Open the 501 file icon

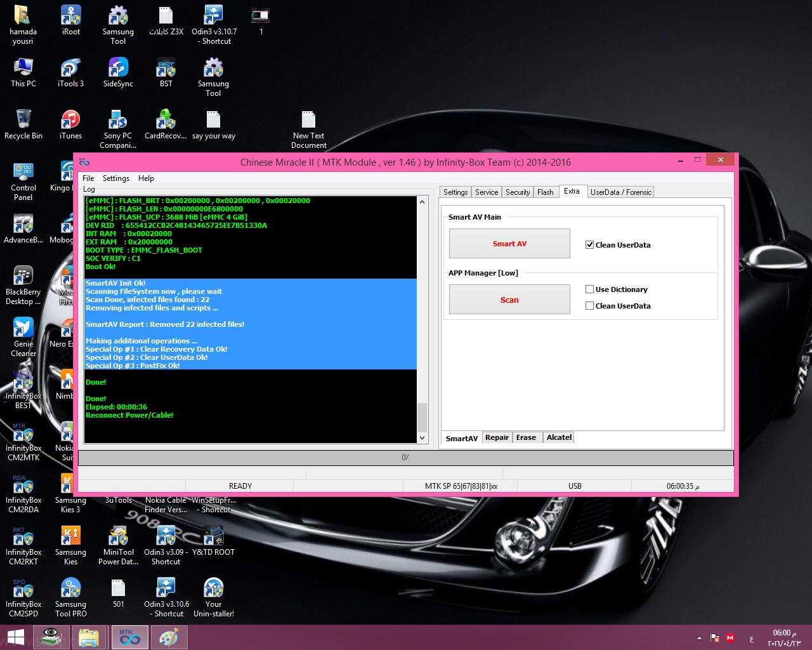[118, 593]
